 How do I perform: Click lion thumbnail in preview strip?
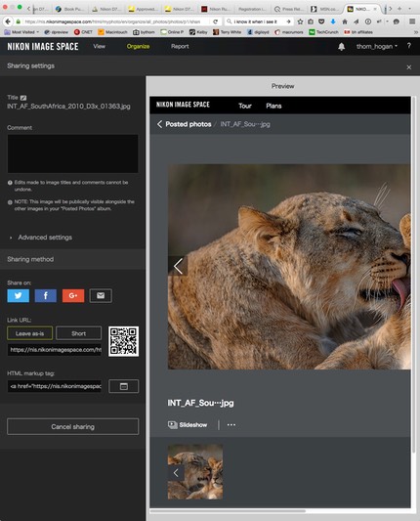pos(195,472)
